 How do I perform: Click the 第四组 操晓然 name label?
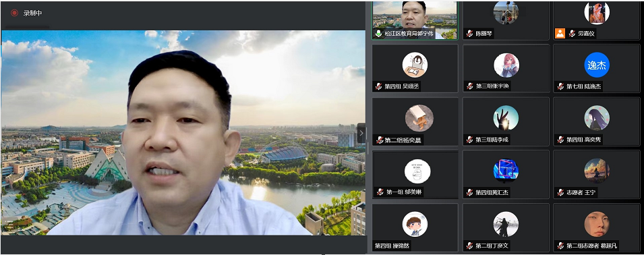click(x=391, y=246)
